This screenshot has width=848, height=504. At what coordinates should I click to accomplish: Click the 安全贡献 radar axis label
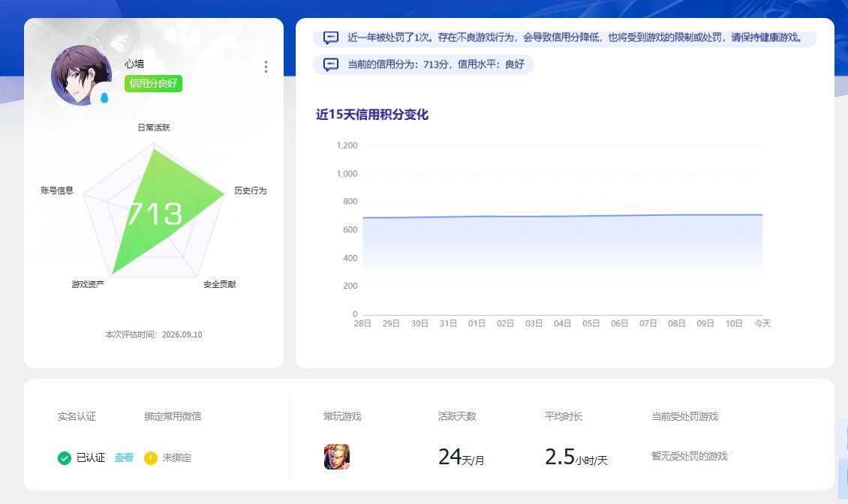(220, 284)
